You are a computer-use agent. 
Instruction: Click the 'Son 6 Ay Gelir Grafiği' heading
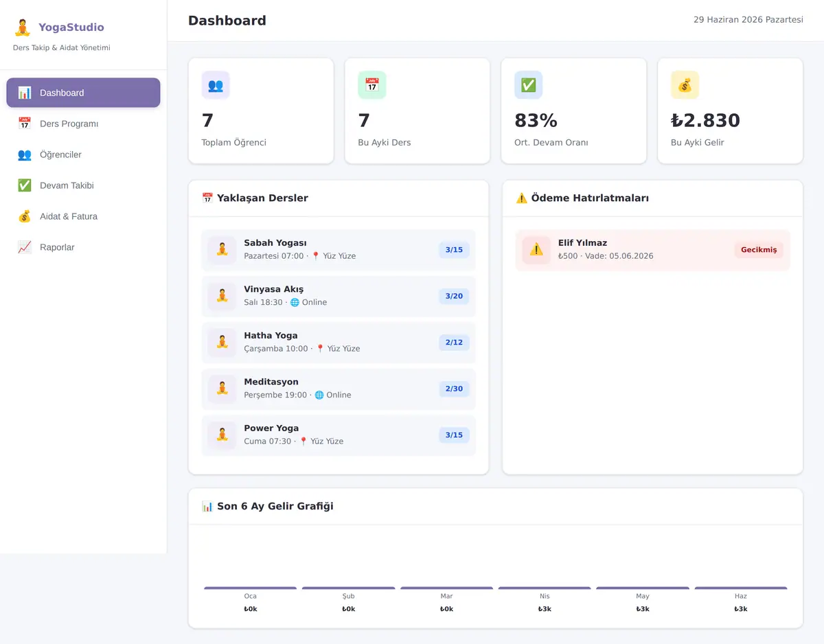click(268, 507)
